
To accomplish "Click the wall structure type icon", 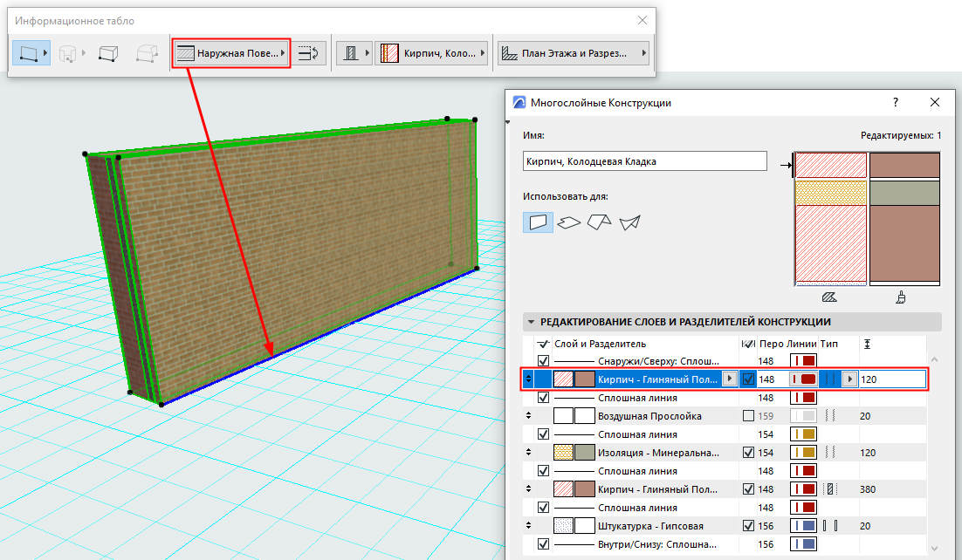I will pyautogui.click(x=351, y=53).
